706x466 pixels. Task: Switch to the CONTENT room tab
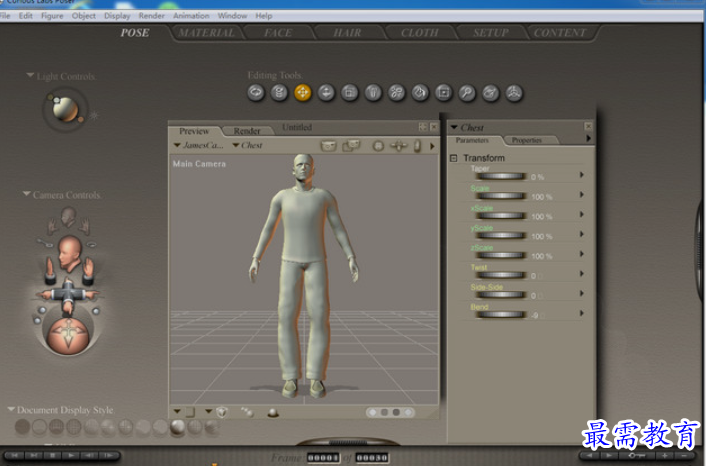click(x=560, y=33)
